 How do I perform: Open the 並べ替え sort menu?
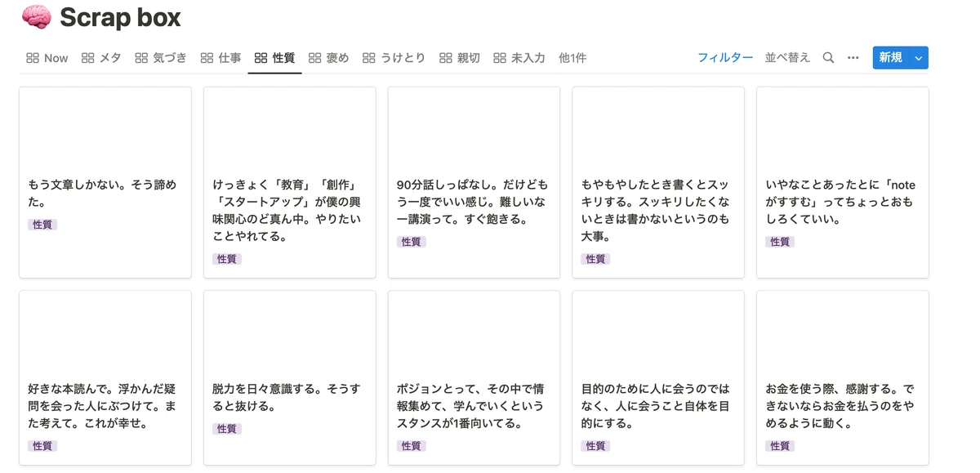pyautogui.click(x=787, y=58)
